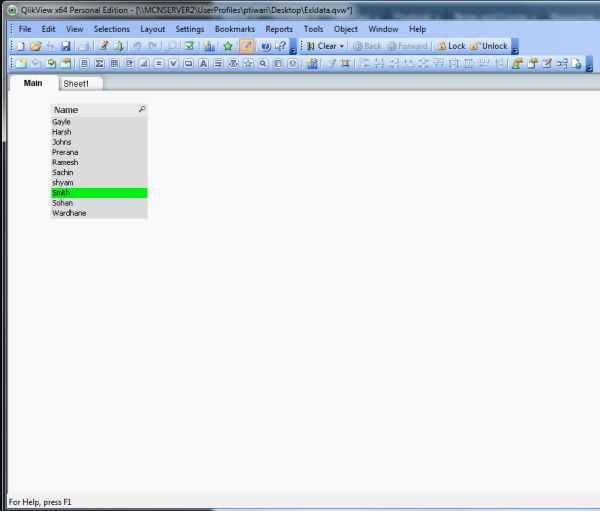The image size is (600, 511).
Task: Create a Button object
Action: (188, 64)
